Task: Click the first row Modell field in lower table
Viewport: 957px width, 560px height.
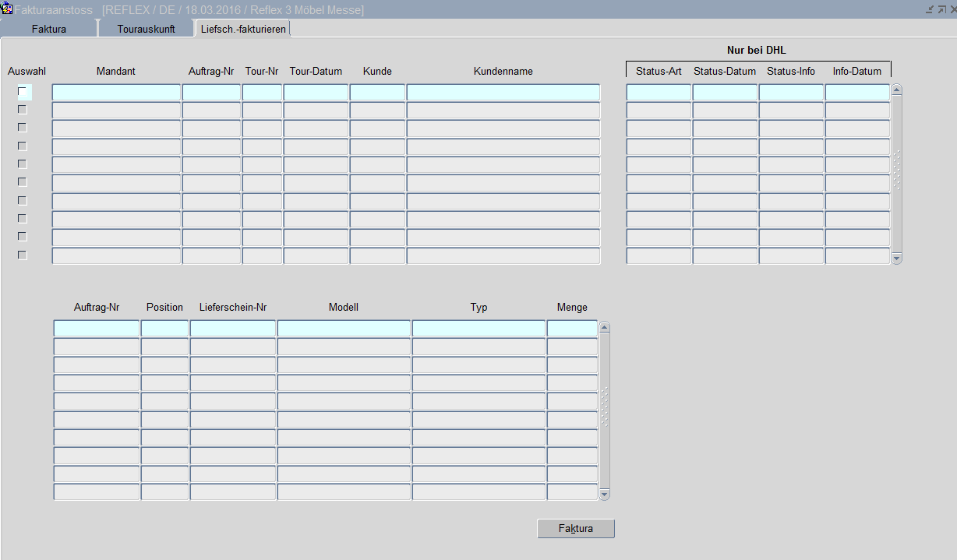Action: [344, 329]
